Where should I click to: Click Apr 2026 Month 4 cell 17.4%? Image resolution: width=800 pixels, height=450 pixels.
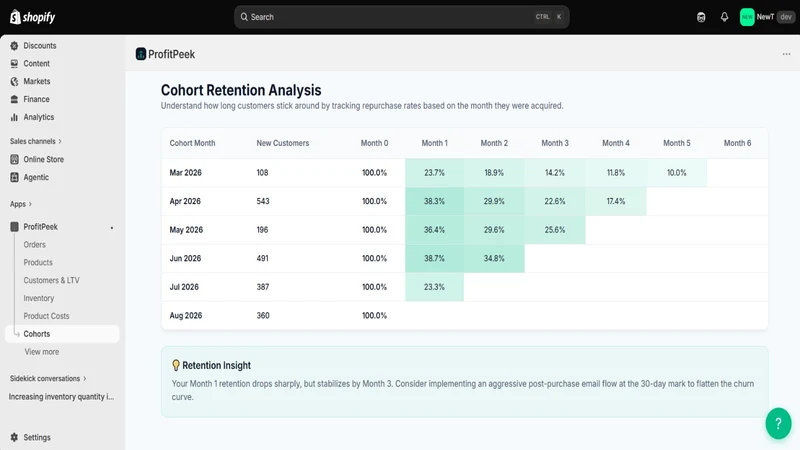(616, 201)
